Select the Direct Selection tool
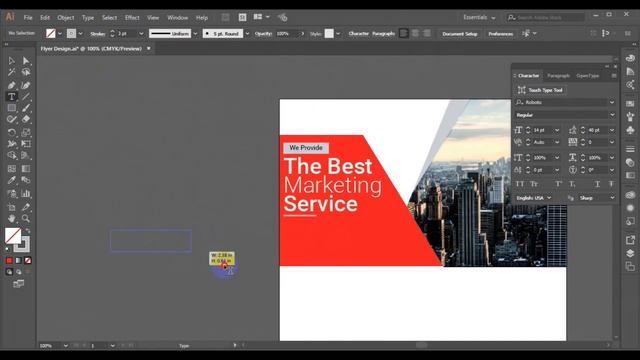Screen dimensions: 640x360 [26, 61]
